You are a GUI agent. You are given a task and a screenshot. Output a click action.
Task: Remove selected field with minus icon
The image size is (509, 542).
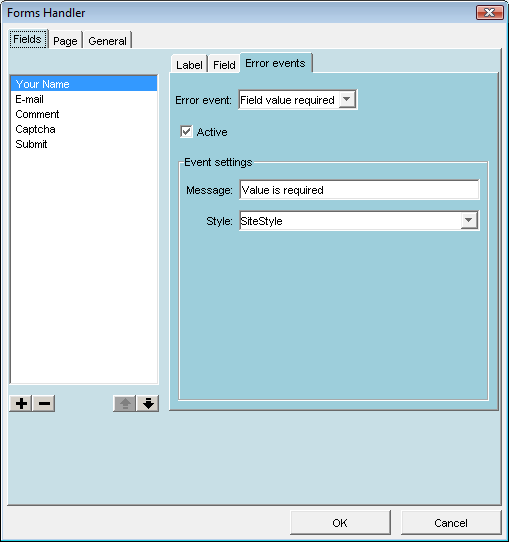pos(44,403)
